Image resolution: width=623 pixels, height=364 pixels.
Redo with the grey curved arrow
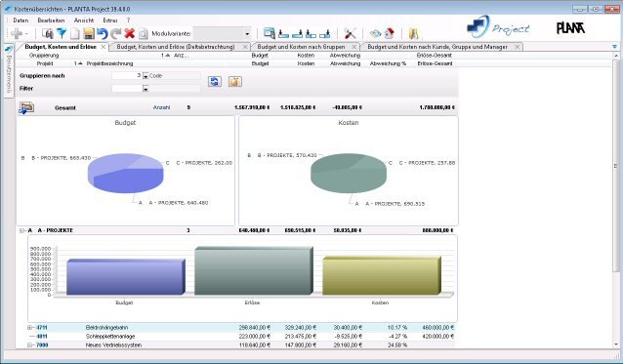(116, 34)
